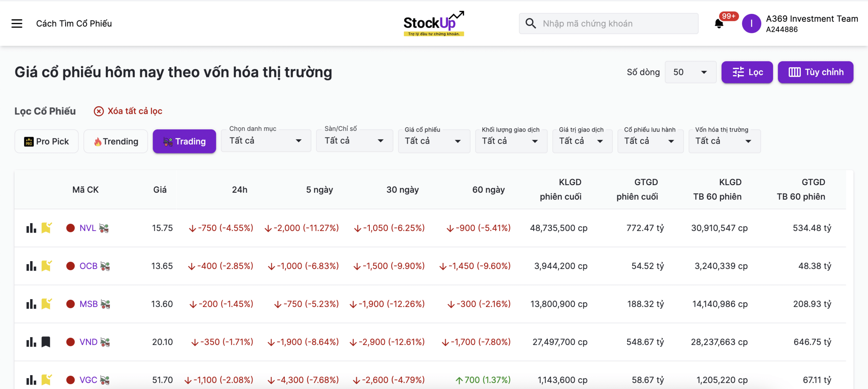
Task: Click the 99+ notification badge
Action: pos(729,16)
